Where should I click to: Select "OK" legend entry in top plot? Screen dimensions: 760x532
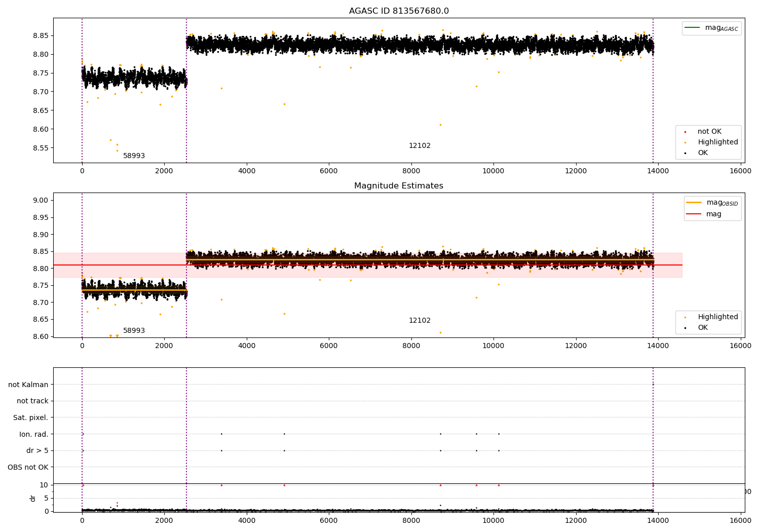pos(697,153)
